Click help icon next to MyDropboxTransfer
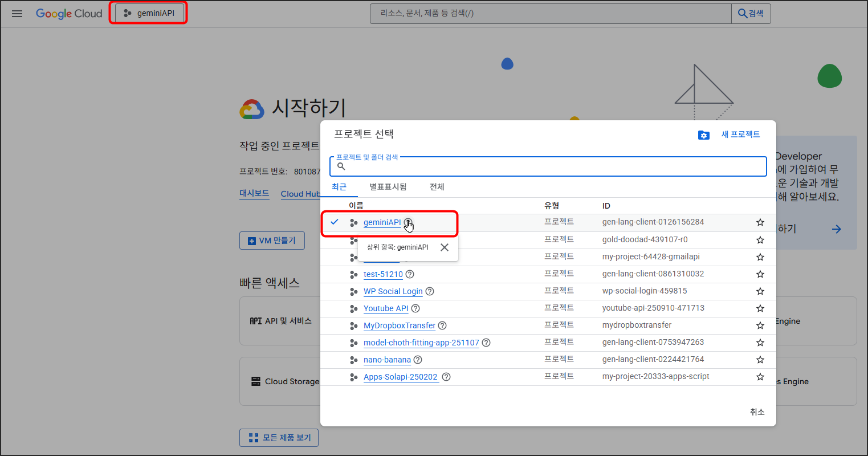The width and height of the screenshot is (868, 456). tap(442, 325)
